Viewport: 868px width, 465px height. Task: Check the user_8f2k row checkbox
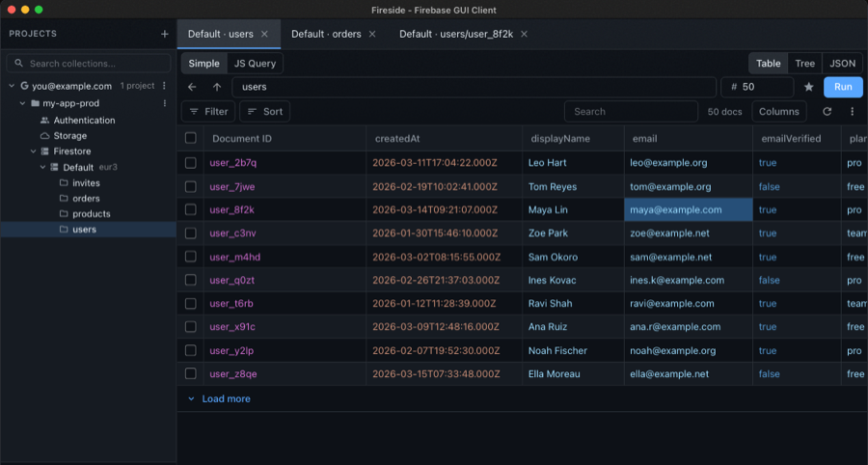(x=190, y=209)
